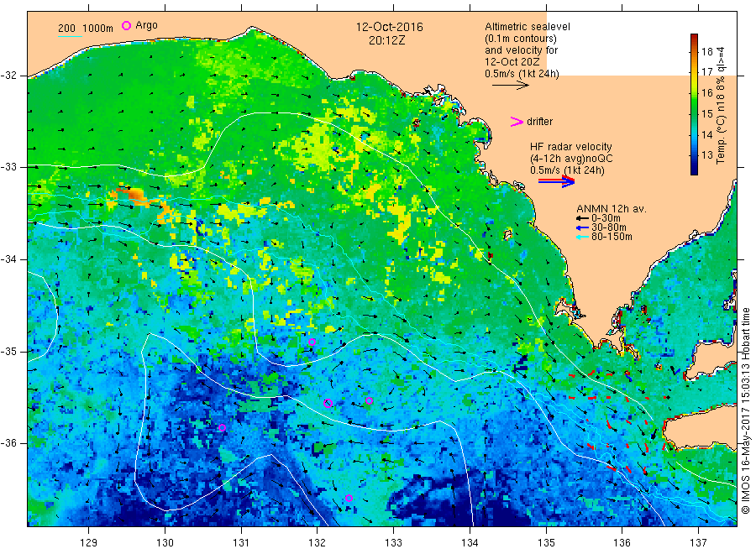
Task: Select Argo float marker near 132.4°E, 36.6°S
Action: tap(349, 498)
